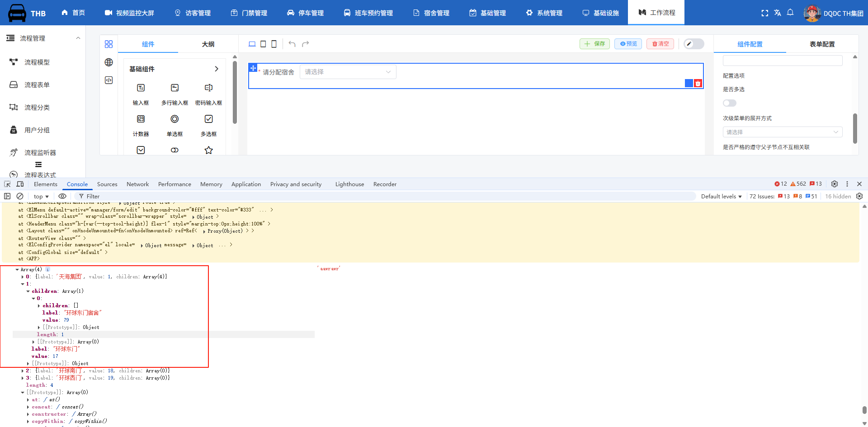
Task: Open the code view icon in sidebar
Action: tap(108, 80)
